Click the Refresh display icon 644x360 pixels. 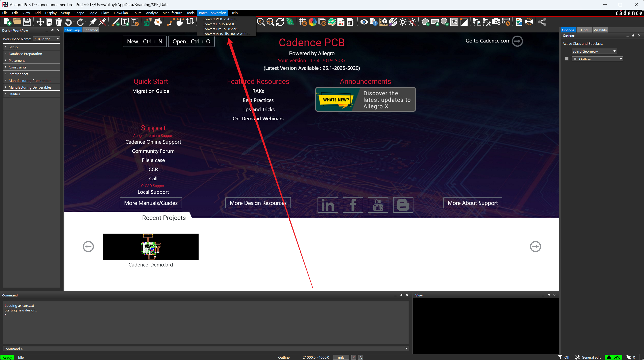(280, 22)
